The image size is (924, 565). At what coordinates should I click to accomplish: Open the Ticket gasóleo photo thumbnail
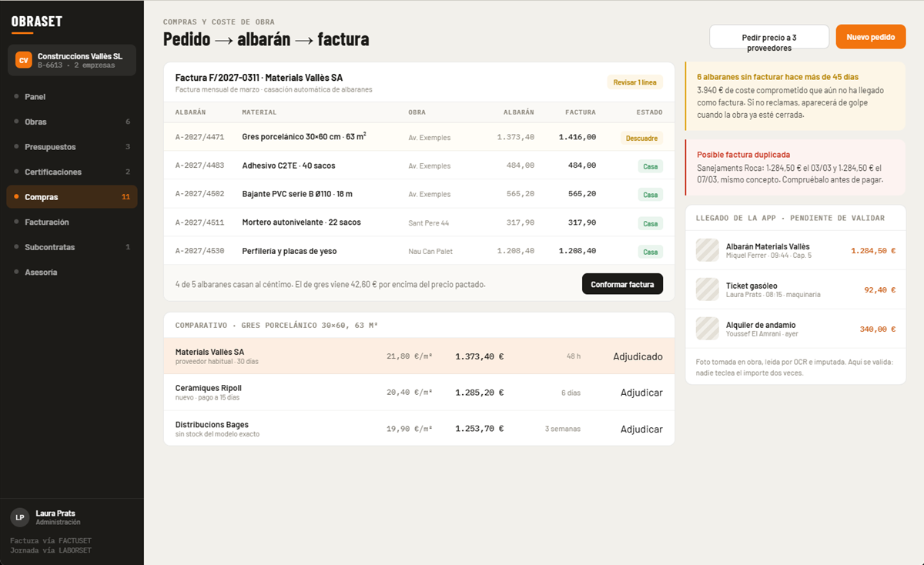pos(707,289)
